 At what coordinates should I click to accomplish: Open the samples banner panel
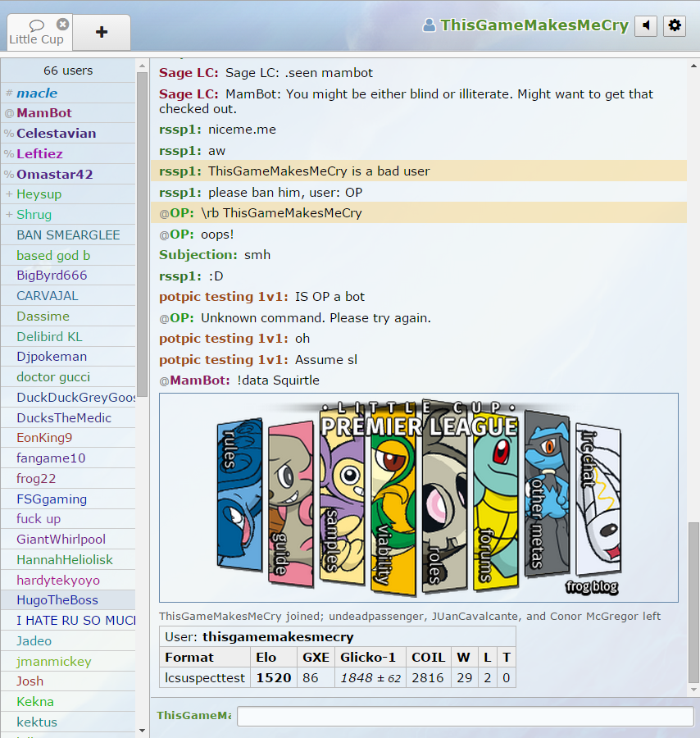click(341, 508)
